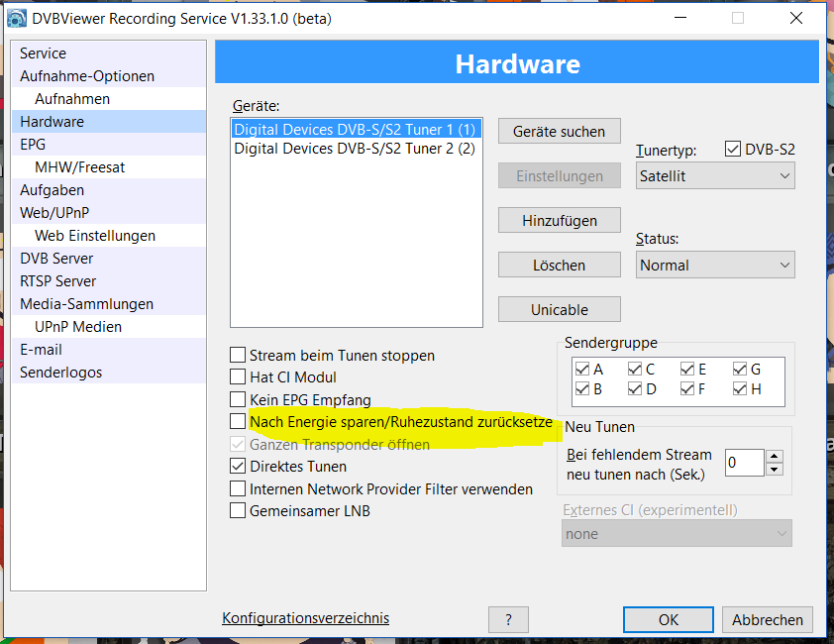Open Web/UPnP settings

(109, 213)
